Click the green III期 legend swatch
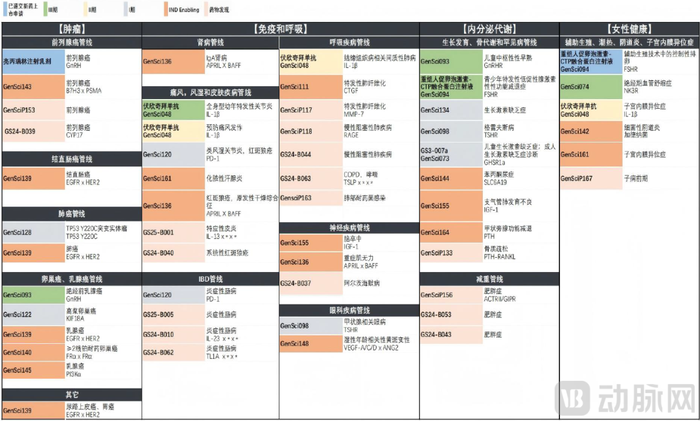This screenshot has width=700, height=421. coord(46,9)
